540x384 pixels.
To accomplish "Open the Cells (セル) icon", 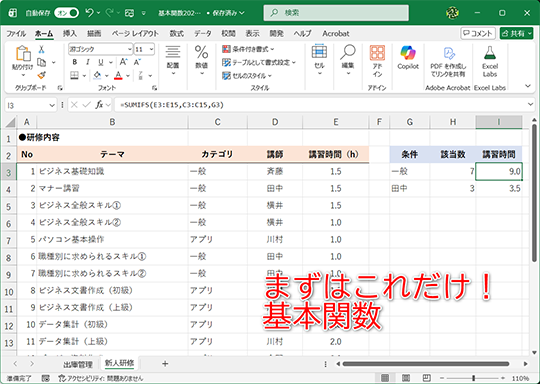I will (319, 52).
